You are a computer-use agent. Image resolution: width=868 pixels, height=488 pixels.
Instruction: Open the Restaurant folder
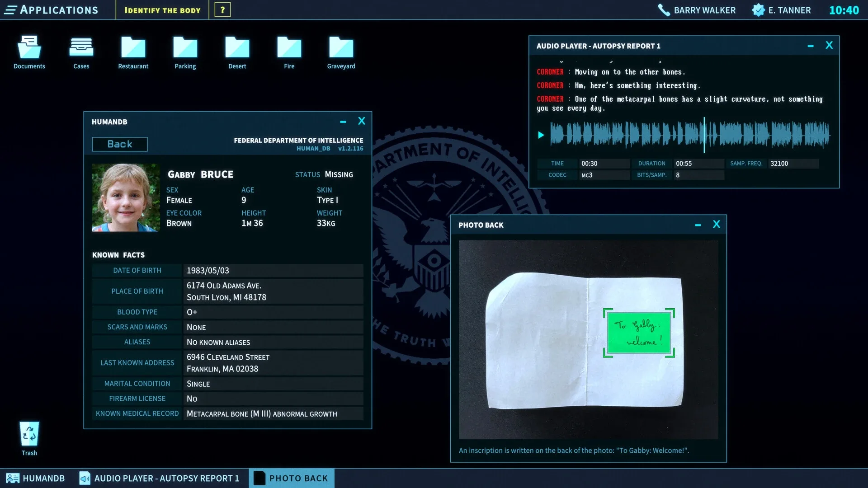coord(133,48)
